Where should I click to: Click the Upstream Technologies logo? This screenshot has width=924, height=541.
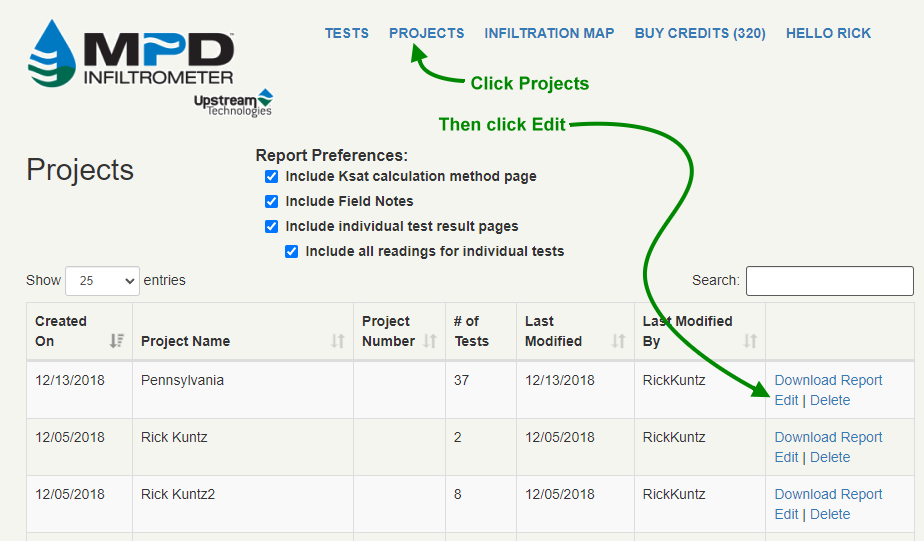tap(233, 103)
